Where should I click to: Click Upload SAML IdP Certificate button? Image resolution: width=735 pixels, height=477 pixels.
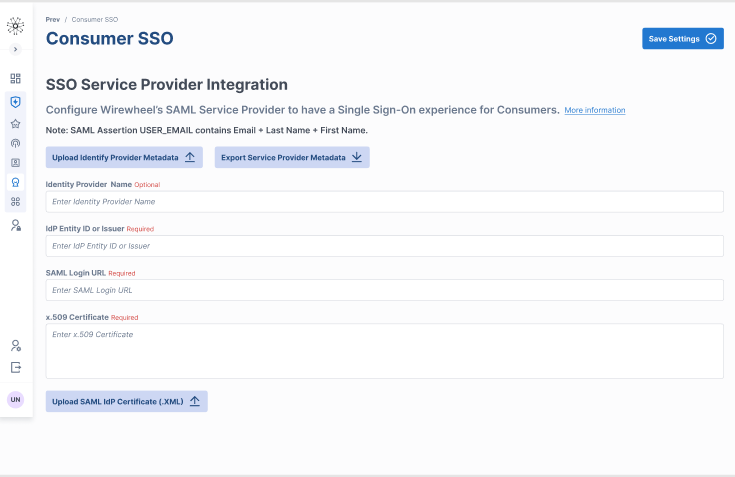[127, 401]
